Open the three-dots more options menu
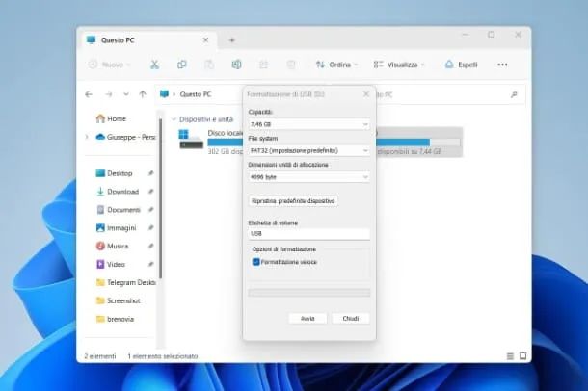This screenshot has height=391, width=588. 502,65
